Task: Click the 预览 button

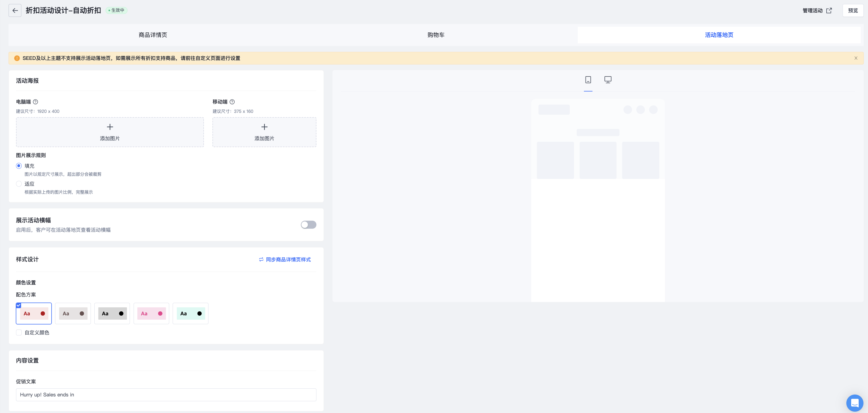Action: [852, 10]
